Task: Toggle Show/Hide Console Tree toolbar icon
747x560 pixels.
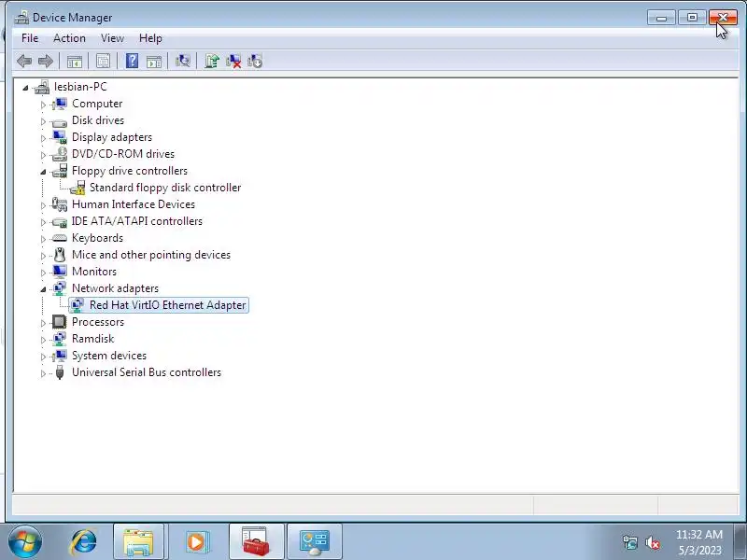Action: [75, 61]
